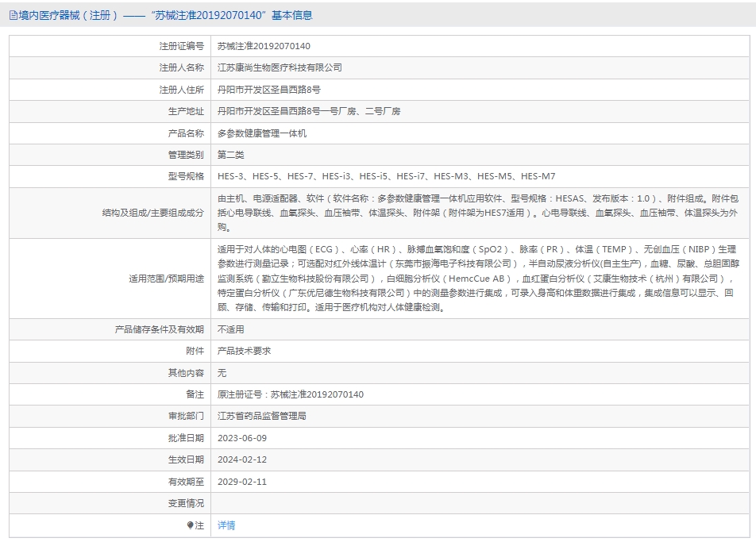Click the 结构及组成 description text
This screenshot has width=756, height=542.
[478, 213]
